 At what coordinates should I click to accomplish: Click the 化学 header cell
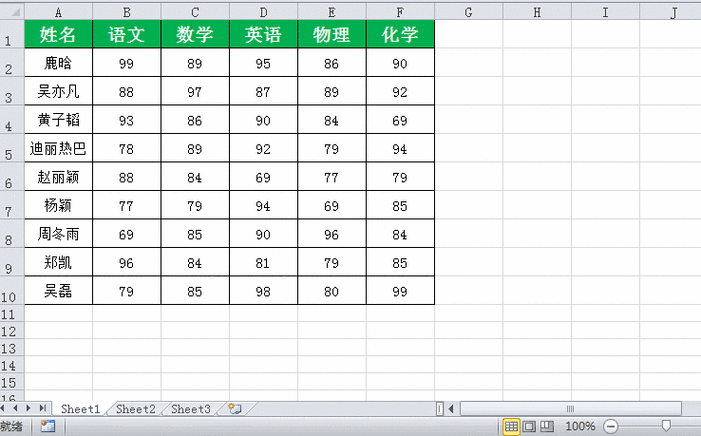click(x=400, y=34)
